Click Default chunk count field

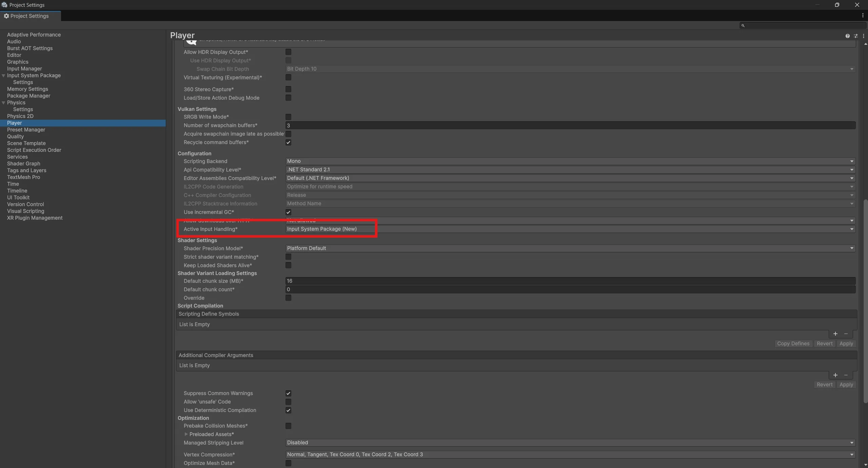570,289
